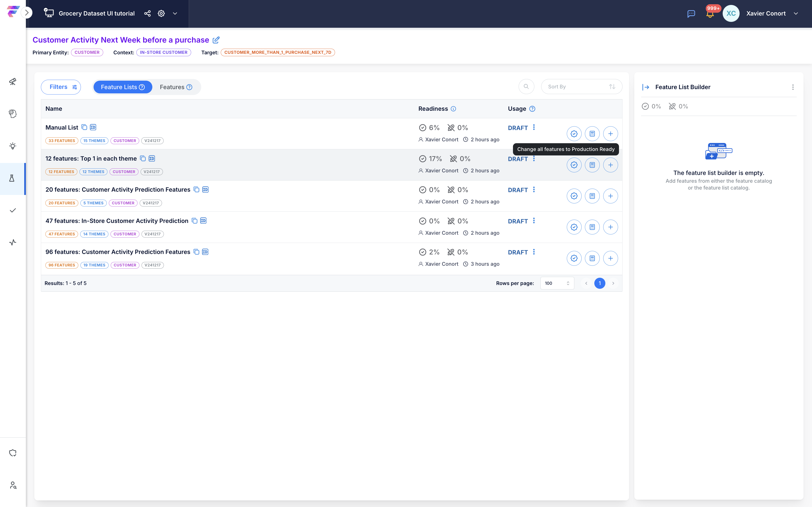The image size is (812, 507).
Task: Add 96 features list to builder
Action: 610,258
